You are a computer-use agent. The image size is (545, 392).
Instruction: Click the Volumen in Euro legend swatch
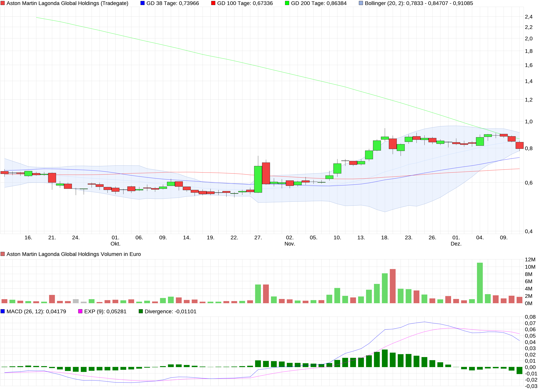(x=3, y=254)
